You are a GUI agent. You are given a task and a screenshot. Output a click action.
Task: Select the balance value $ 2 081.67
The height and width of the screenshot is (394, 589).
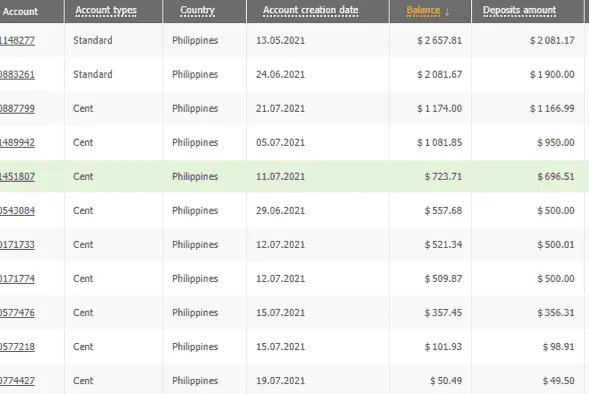pos(439,74)
